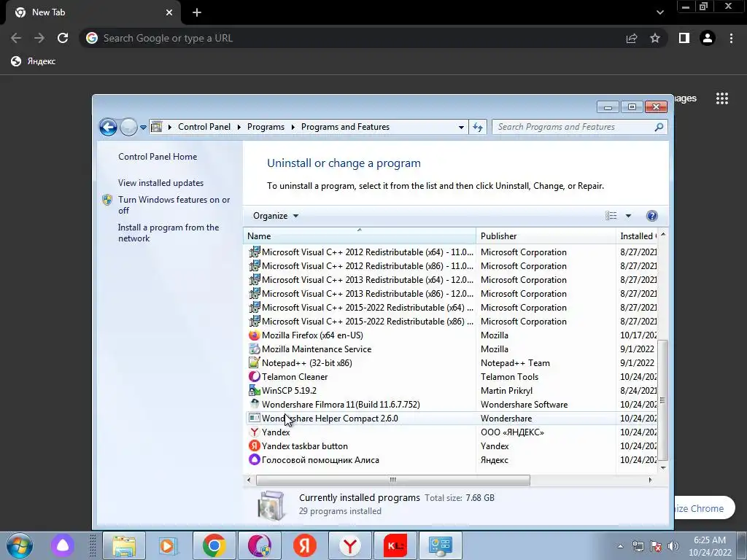Bookmark this tab with the star icon
This screenshot has width=747, height=560.
point(655,38)
